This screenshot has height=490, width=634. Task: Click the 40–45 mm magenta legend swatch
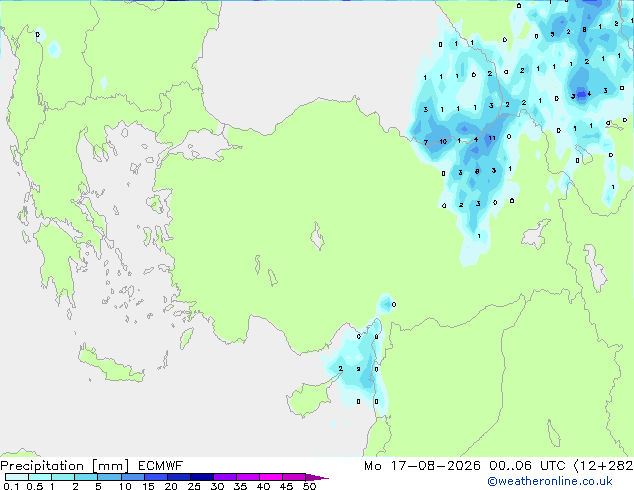[271, 477]
